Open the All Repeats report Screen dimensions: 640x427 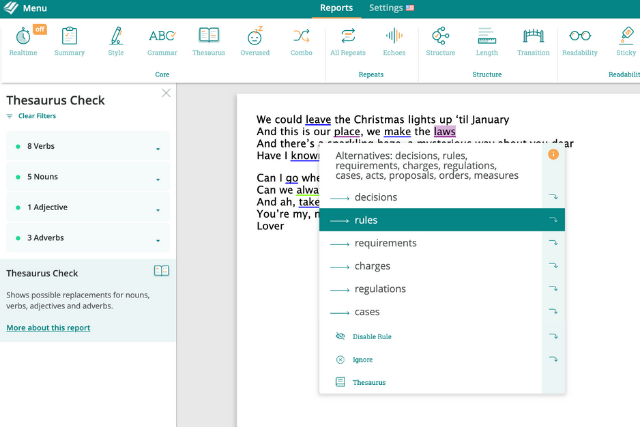(x=348, y=41)
